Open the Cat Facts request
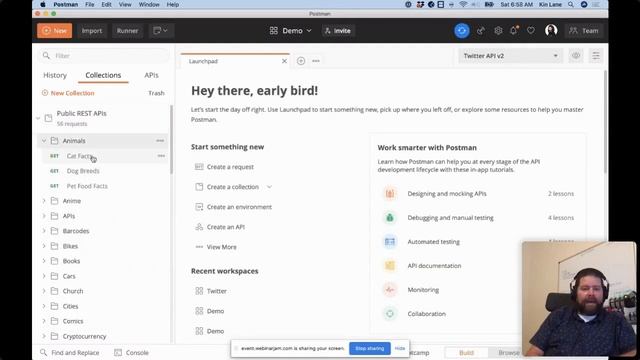The height and width of the screenshot is (360, 640). 79,156
